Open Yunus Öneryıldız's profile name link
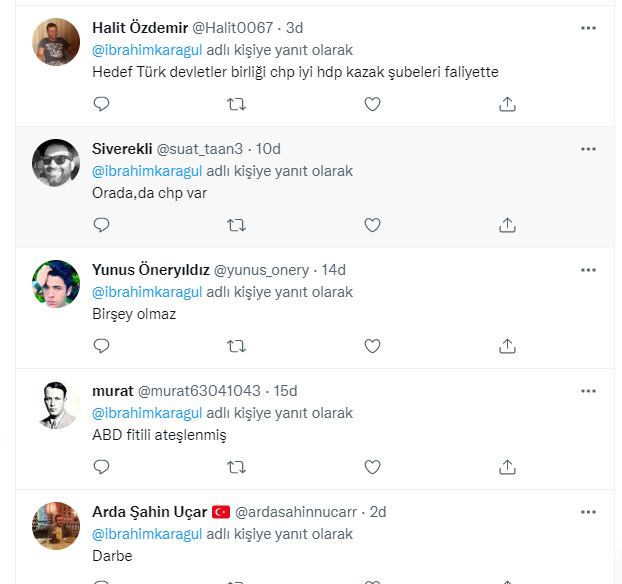622x584 pixels. click(150, 270)
